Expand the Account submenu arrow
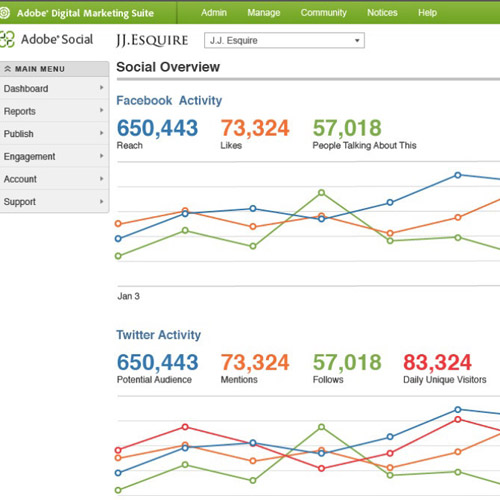Screen dimensions: 500x500 [x=101, y=179]
